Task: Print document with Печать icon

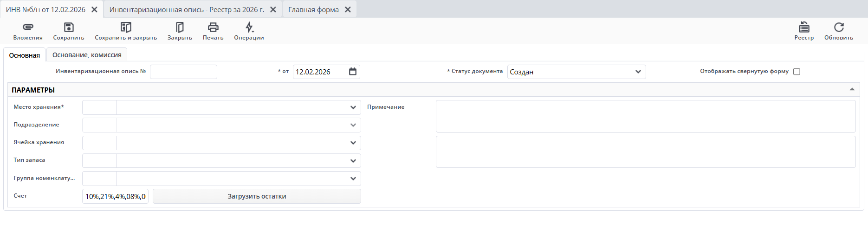Action: pyautogui.click(x=213, y=27)
